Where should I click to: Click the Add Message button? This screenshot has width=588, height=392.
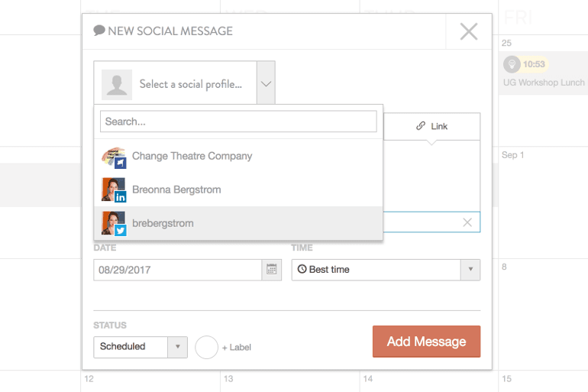click(x=426, y=342)
